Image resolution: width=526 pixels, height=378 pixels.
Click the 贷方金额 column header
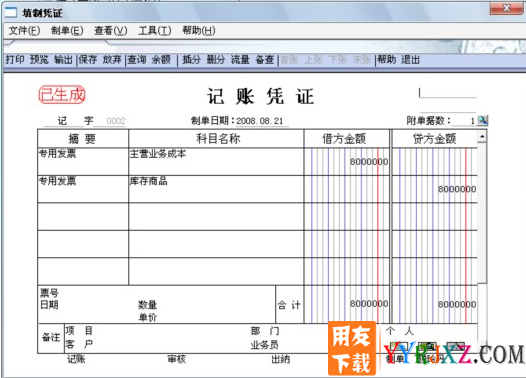click(x=434, y=139)
